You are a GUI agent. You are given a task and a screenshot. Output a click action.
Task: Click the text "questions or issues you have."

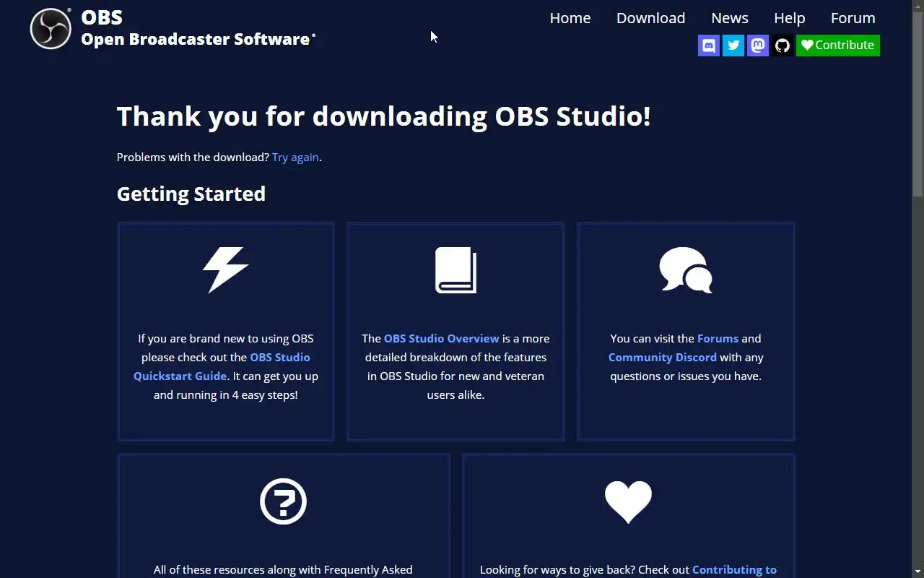686,376
